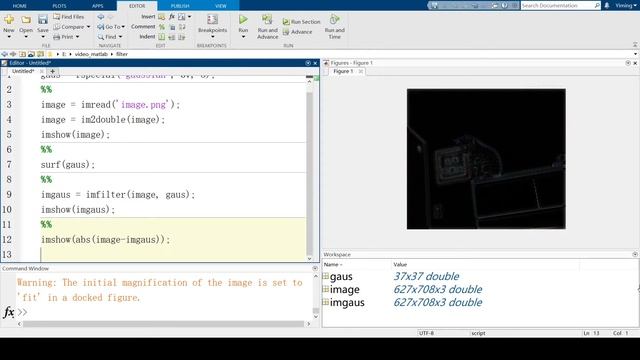
Task: Expand the insert icon dropdown arrow next to fx
Action: [x=189, y=17]
